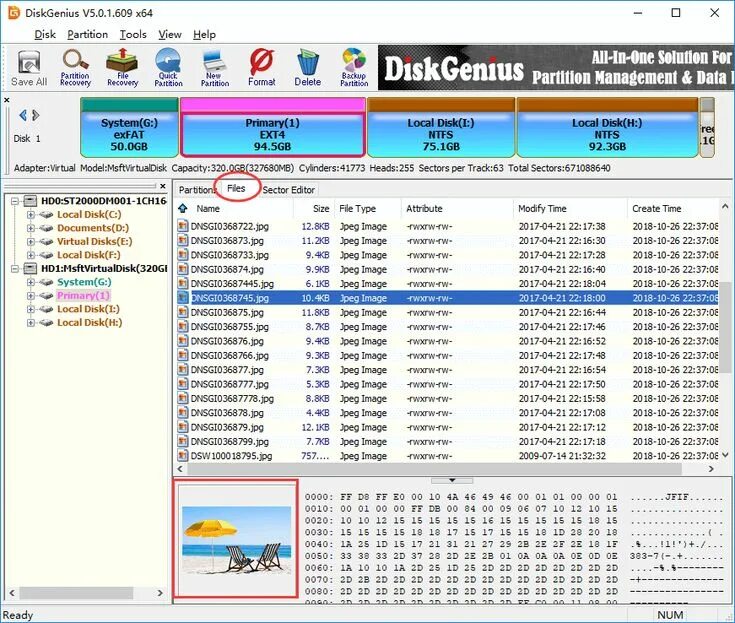
Task: Select Virtual Disks(E:) in tree
Action: point(95,242)
